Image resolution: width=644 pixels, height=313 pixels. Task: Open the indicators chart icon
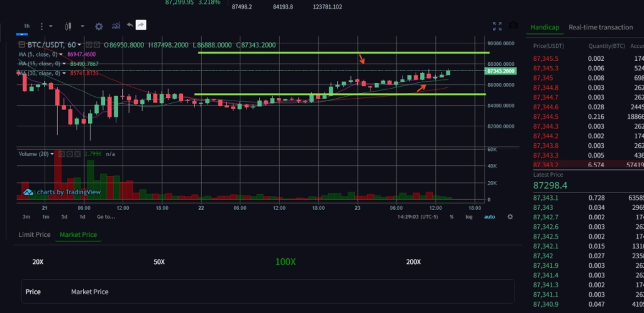(116, 26)
